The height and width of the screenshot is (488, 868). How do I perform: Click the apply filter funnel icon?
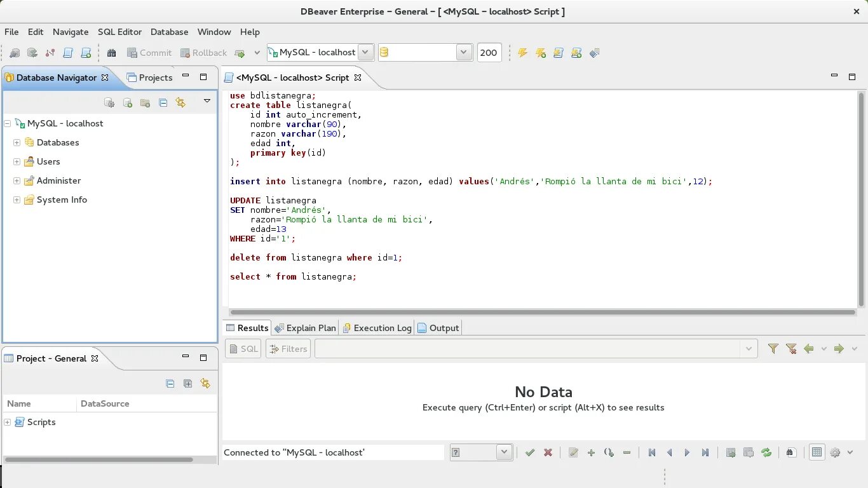tap(773, 349)
